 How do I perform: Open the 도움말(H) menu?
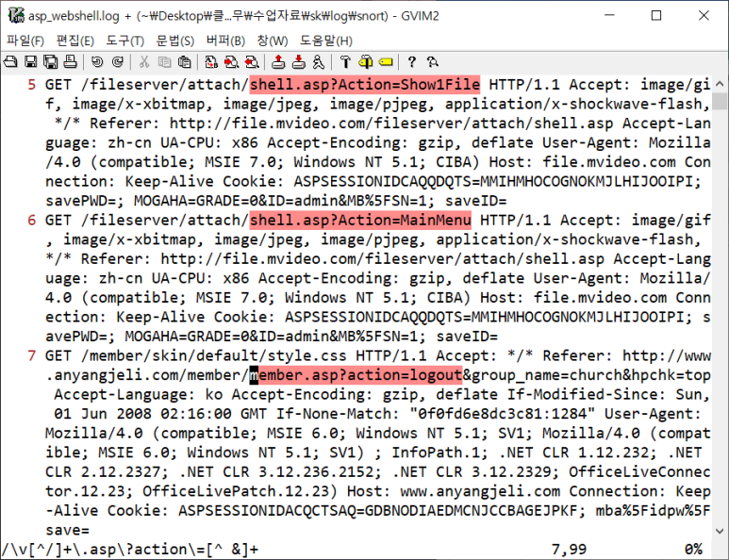tap(326, 41)
